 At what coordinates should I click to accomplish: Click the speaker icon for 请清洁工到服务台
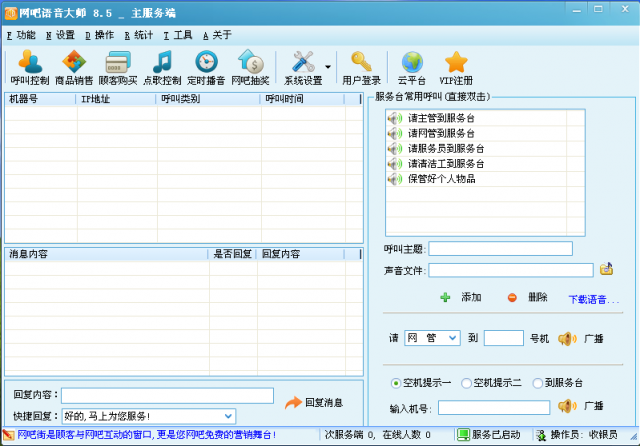tap(395, 164)
